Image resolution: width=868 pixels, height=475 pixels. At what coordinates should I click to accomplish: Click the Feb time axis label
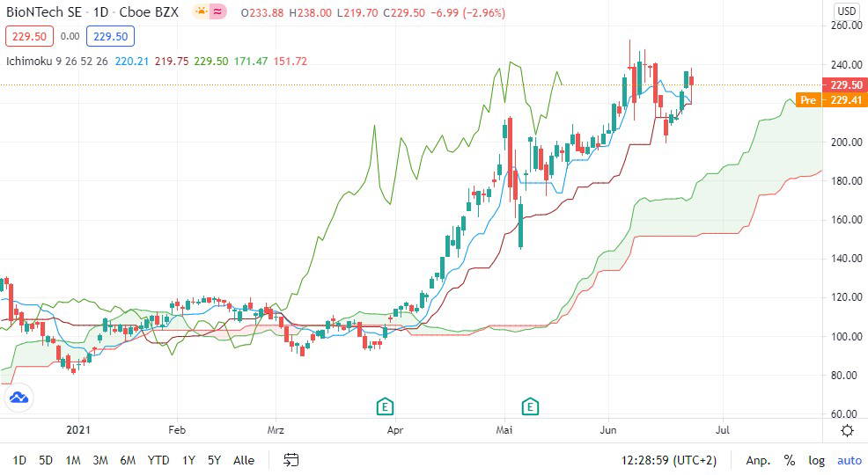pyautogui.click(x=177, y=429)
